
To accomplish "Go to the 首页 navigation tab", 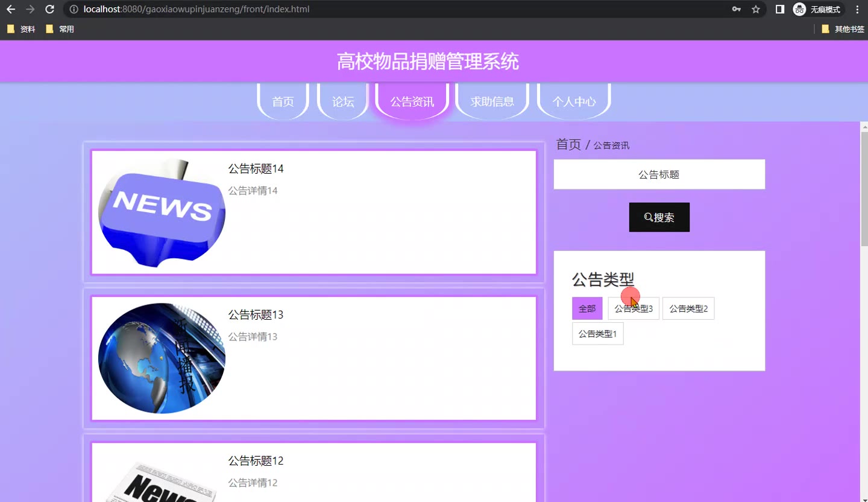I will tap(283, 101).
